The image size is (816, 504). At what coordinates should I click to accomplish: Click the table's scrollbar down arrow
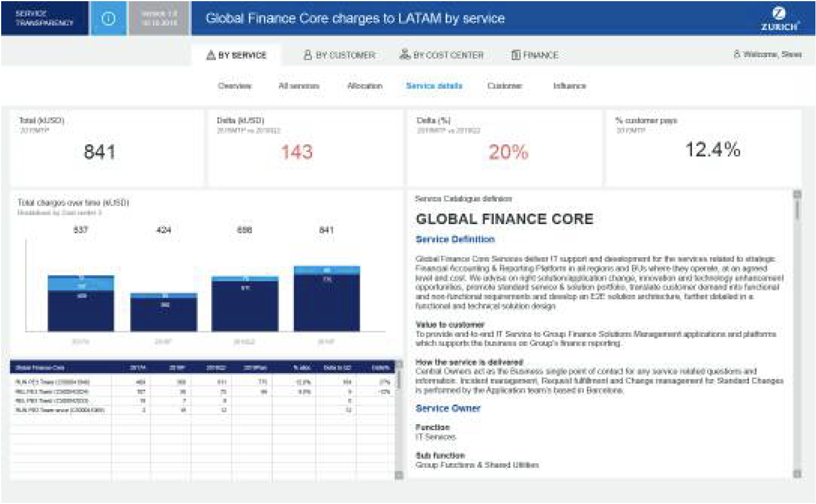399,475
